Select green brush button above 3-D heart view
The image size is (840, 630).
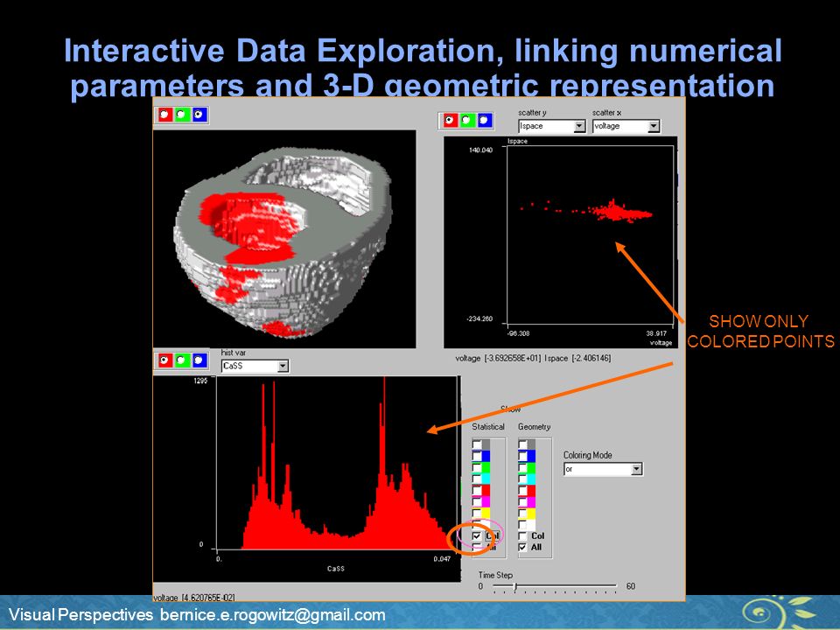click(182, 115)
